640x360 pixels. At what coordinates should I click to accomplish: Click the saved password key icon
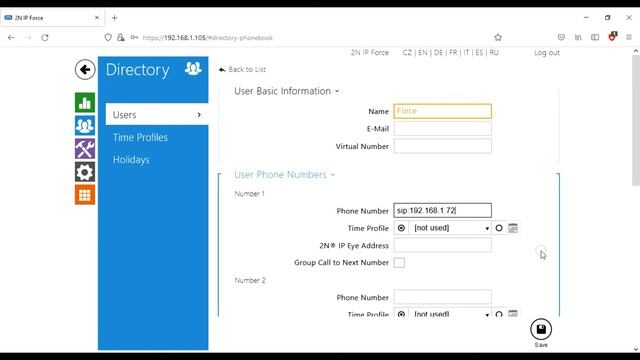point(134,38)
